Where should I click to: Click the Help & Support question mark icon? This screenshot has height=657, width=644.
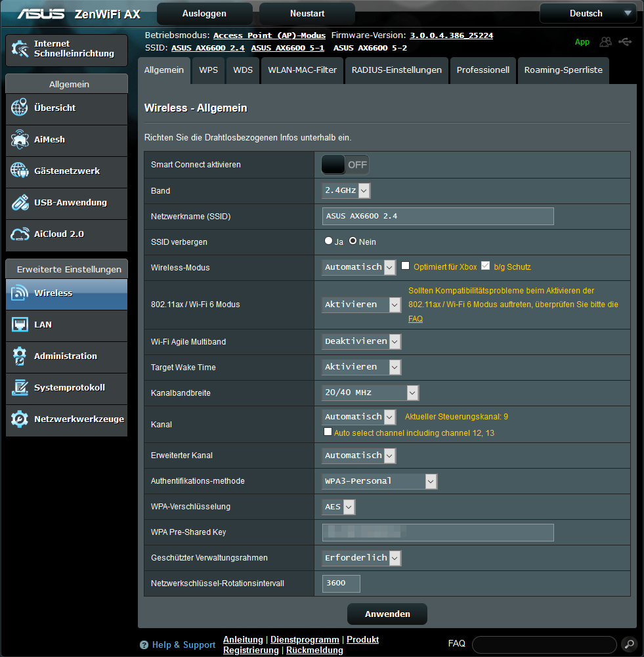pos(144,645)
